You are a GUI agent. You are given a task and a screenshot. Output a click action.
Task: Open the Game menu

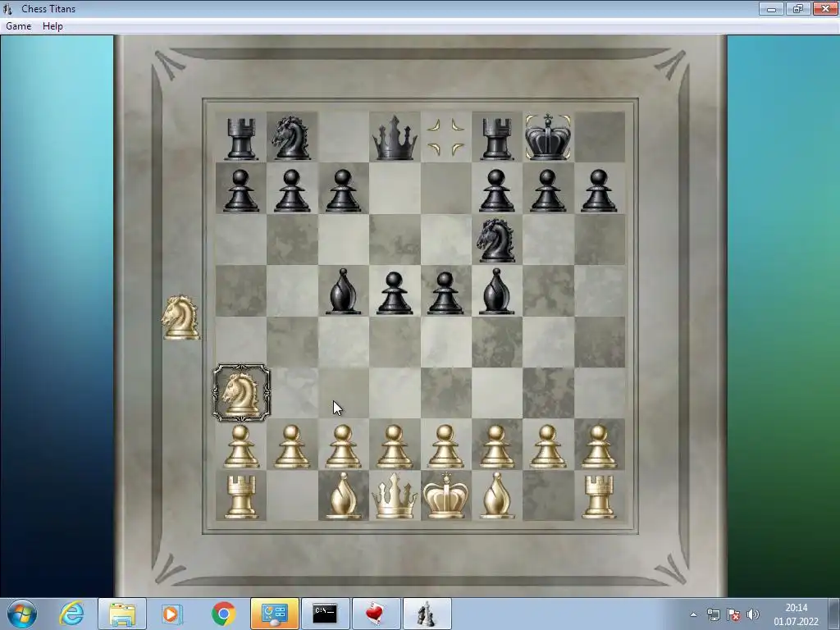pos(19,26)
